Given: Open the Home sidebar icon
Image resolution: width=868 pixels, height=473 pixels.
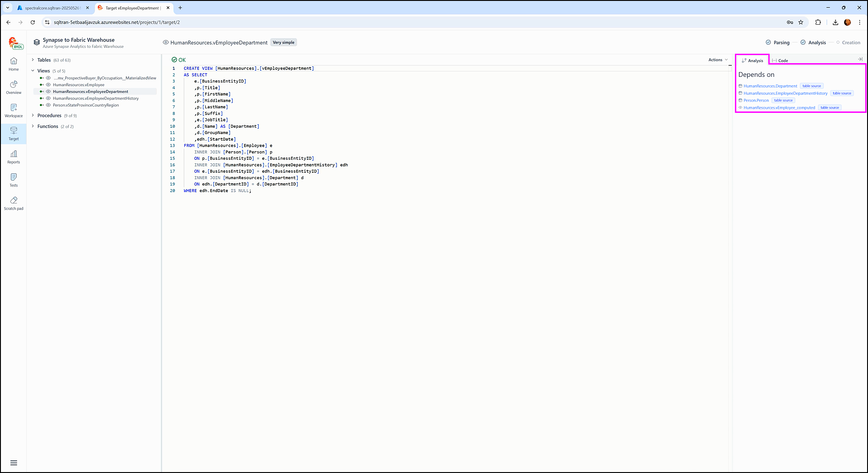Looking at the screenshot, I should pos(14,61).
